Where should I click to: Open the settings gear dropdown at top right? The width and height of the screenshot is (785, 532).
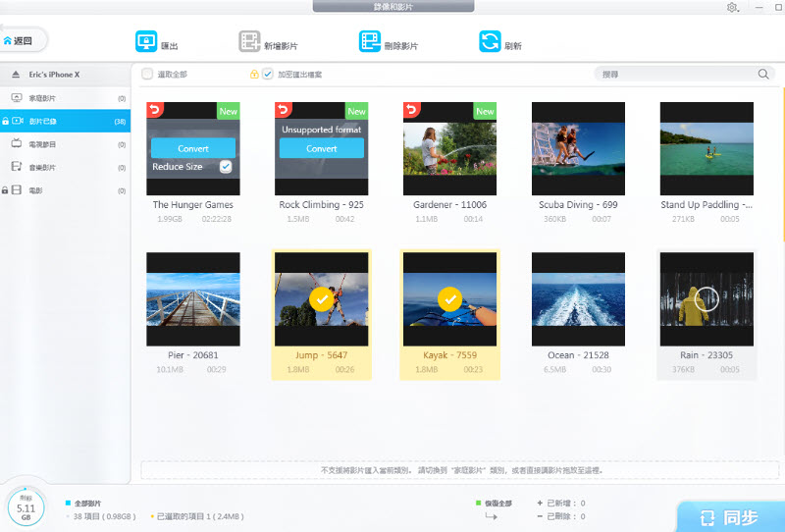pos(733,8)
